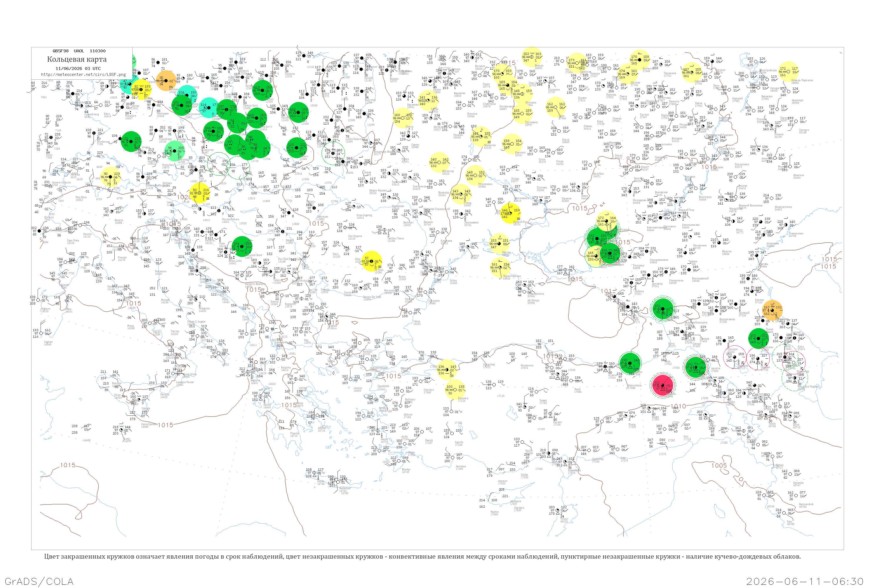The width and height of the screenshot is (882, 588).
Task: Click the bright yellow station circle at Sibiu
Action: click(371, 261)
